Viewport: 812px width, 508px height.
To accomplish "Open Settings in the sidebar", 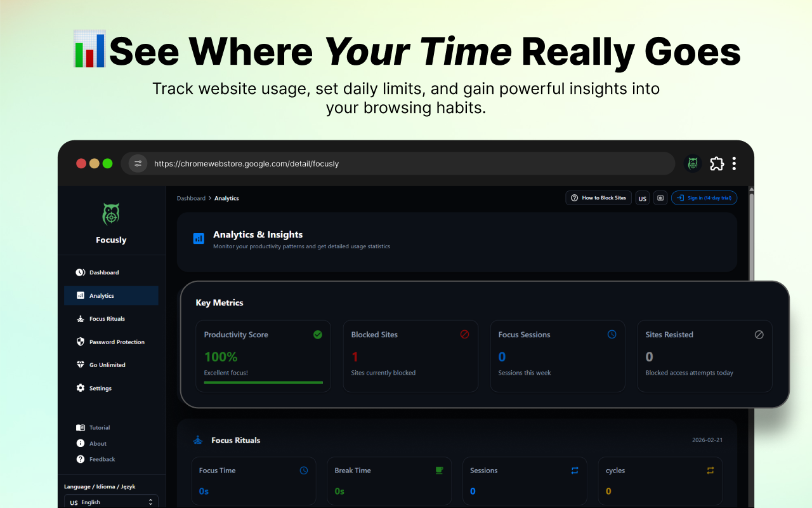I will pos(111,388).
